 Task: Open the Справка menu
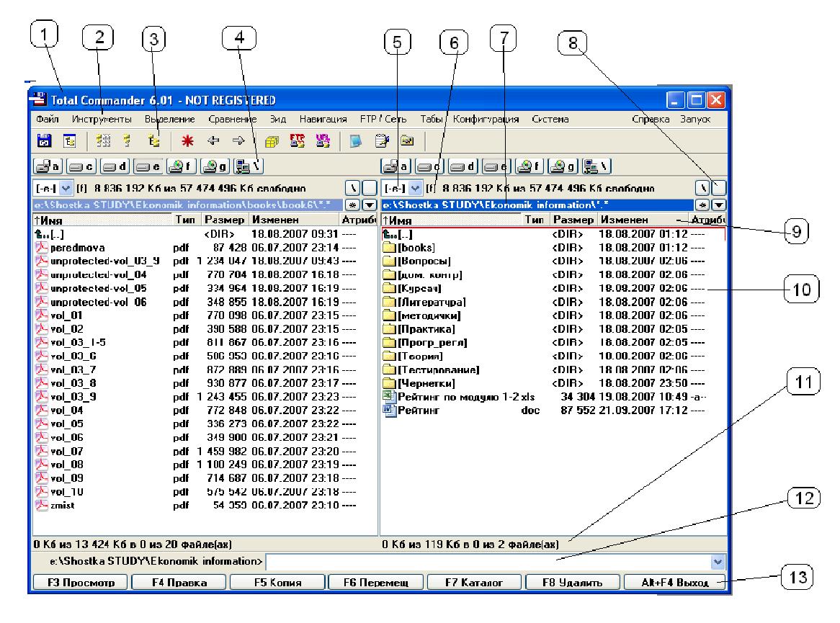point(651,119)
